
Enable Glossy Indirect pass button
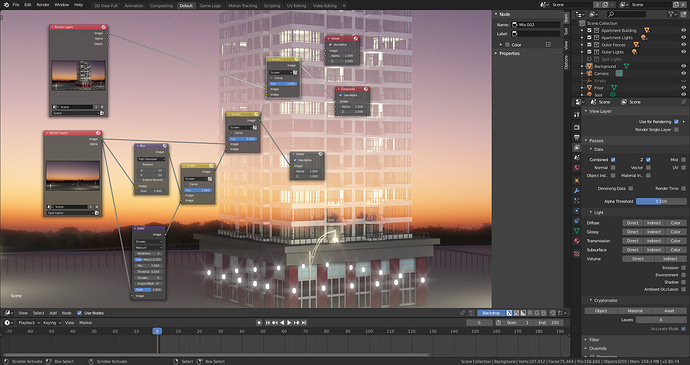point(653,232)
